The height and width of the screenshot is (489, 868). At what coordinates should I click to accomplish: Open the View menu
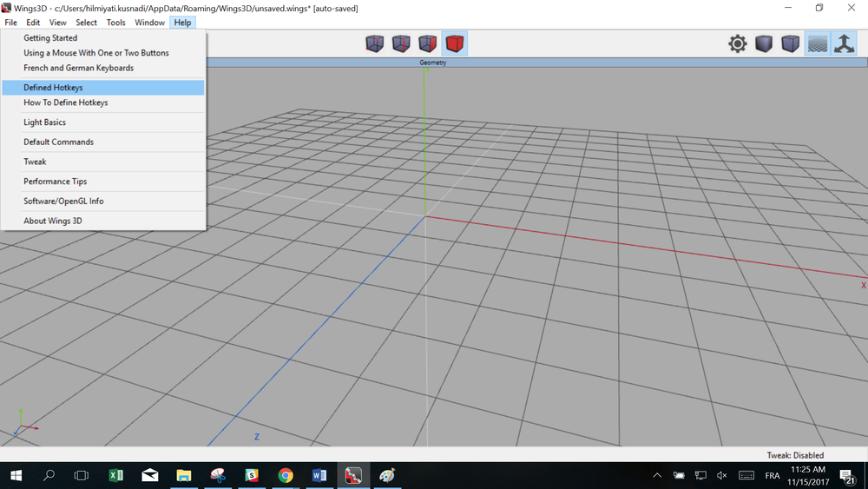click(x=57, y=23)
